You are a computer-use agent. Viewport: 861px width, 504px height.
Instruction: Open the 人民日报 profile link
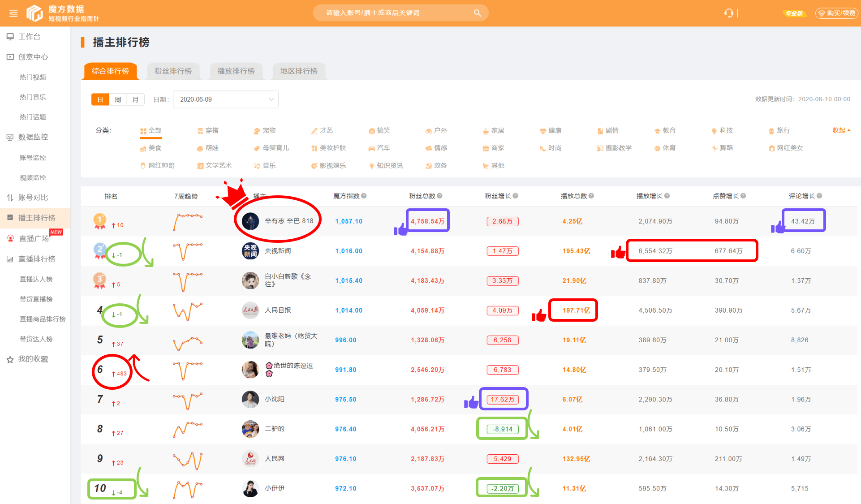pos(278,310)
